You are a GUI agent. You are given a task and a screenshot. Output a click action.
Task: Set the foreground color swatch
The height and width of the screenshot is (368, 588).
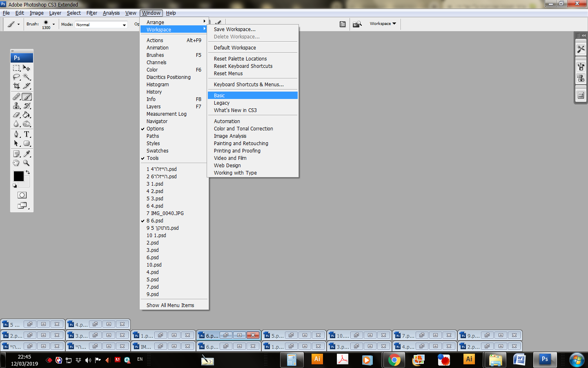pos(18,176)
